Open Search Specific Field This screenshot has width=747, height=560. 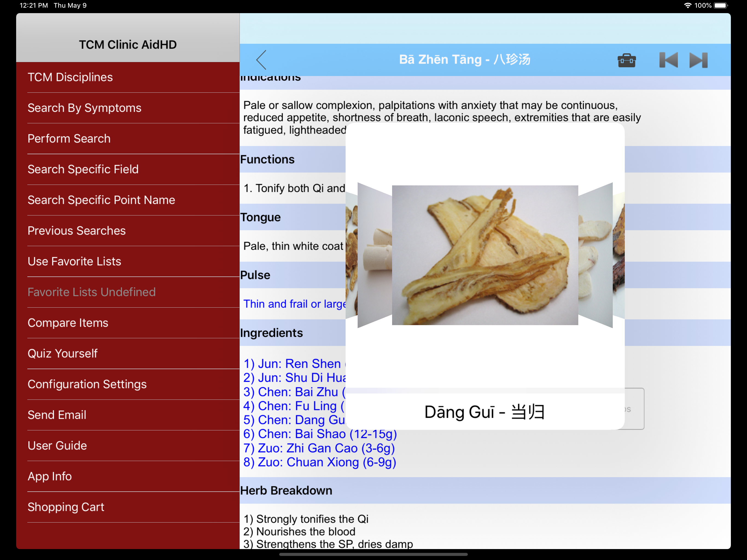click(x=128, y=170)
